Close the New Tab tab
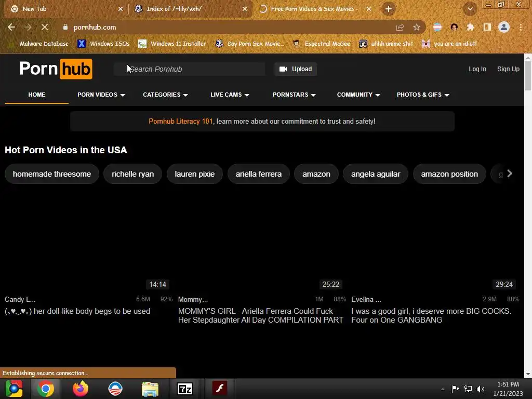This screenshot has width=532, height=399. tap(121, 9)
